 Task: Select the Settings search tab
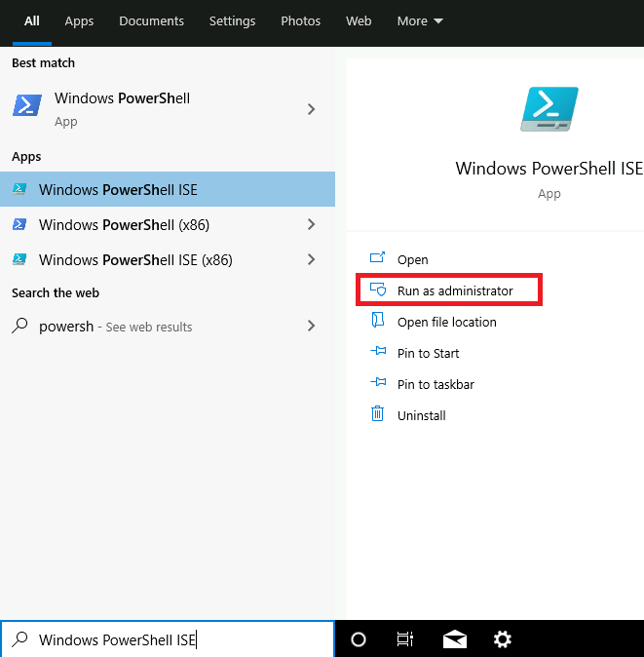click(233, 20)
